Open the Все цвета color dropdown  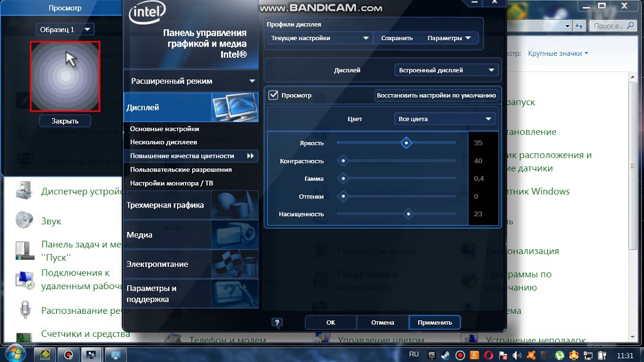tap(444, 119)
